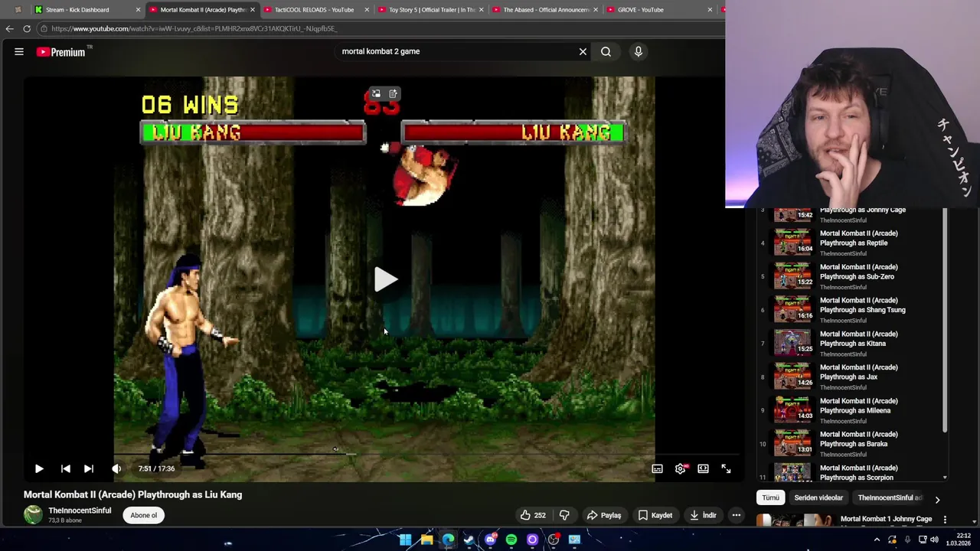Open Steam from the taskbar
Viewport: 980px width, 551px height.
(469, 540)
